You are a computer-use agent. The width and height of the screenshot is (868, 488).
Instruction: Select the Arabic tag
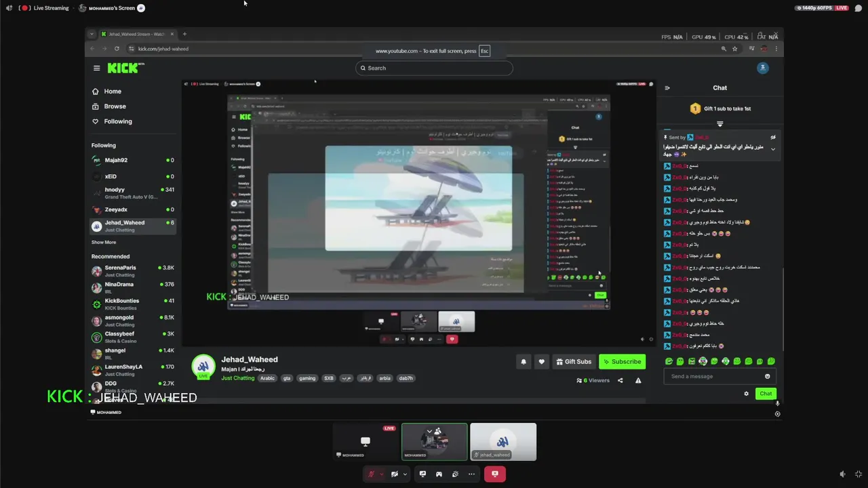[x=268, y=378]
